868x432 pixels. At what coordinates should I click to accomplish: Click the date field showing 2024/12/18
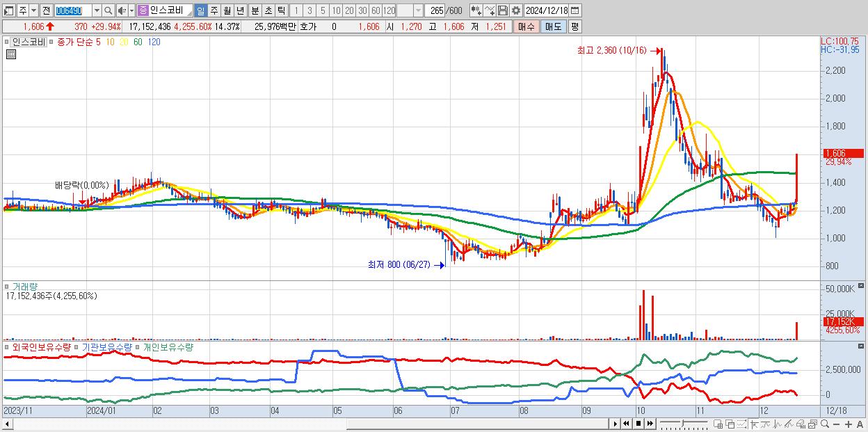[x=546, y=10]
